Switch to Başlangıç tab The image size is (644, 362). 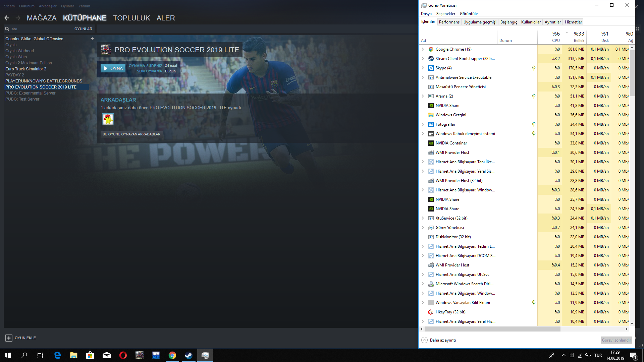[508, 22]
